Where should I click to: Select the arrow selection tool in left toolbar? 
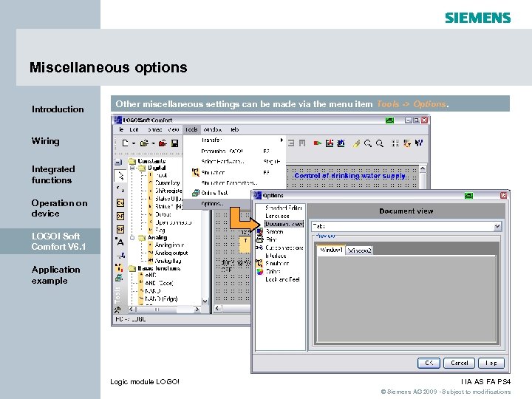pos(120,175)
